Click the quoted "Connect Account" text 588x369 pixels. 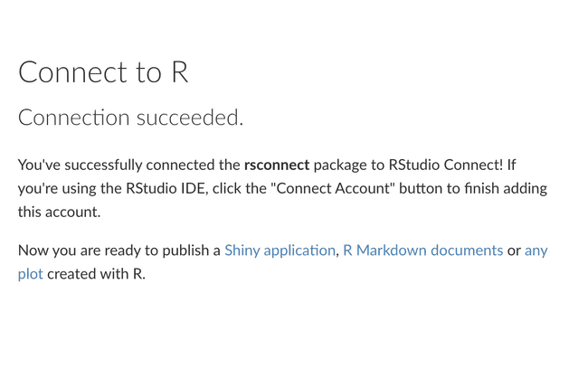click(x=333, y=188)
